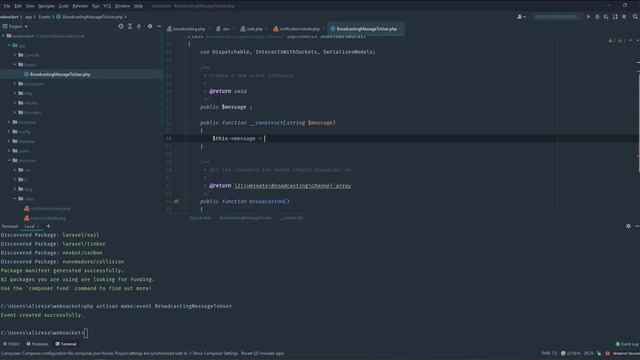Open the Help menu
The width and height of the screenshot is (640, 360).
click(138, 6)
